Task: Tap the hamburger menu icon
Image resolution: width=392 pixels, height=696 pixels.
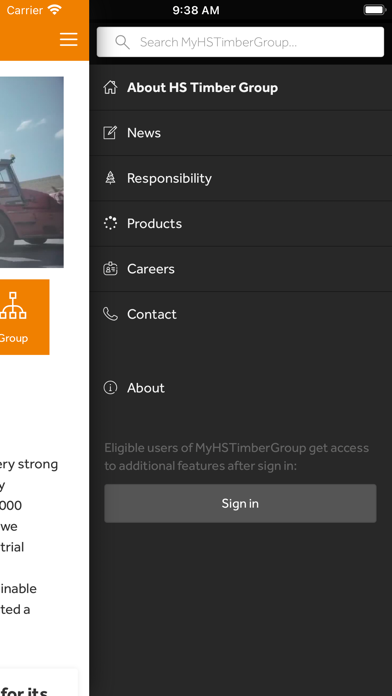Action: tap(69, 40)
